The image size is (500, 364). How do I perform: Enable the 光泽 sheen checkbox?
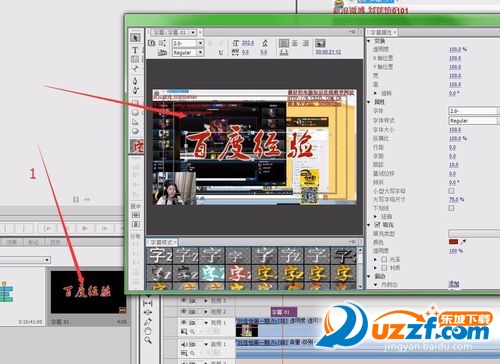tap(384, 259)
